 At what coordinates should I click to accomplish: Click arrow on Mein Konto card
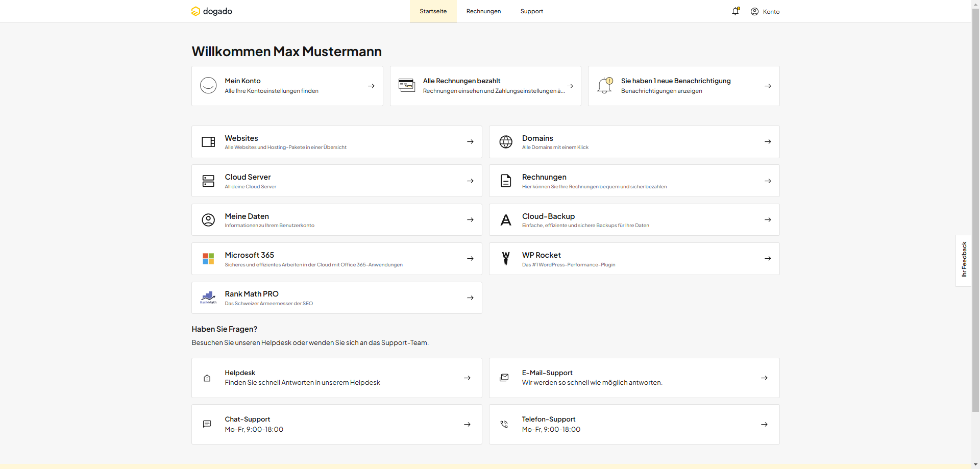[x=371, y=86]
